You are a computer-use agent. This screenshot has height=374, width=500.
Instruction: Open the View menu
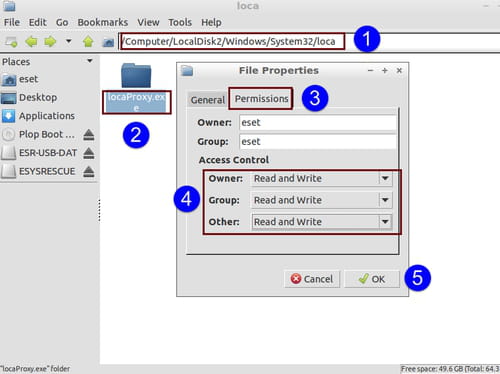pos(148,22)
